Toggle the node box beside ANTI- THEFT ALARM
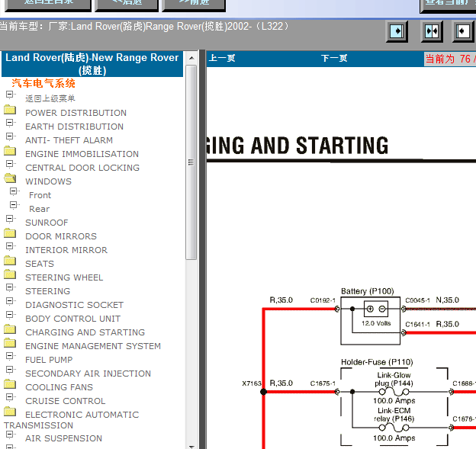The width and height of the screenshot is (476, 449). point(9,136)
